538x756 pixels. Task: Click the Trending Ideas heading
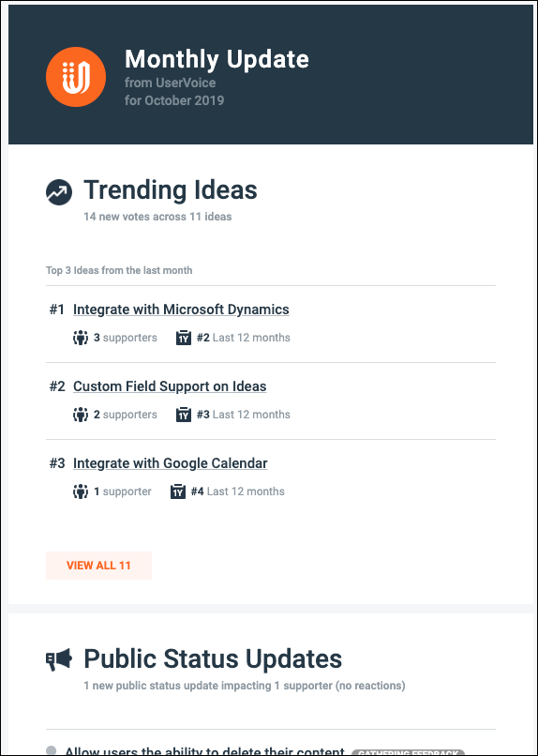click(171, 190)
